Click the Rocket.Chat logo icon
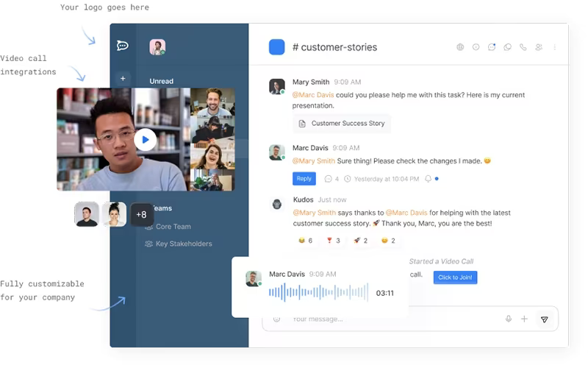Screen dimensions: 588x368 (x=122, y=46)
